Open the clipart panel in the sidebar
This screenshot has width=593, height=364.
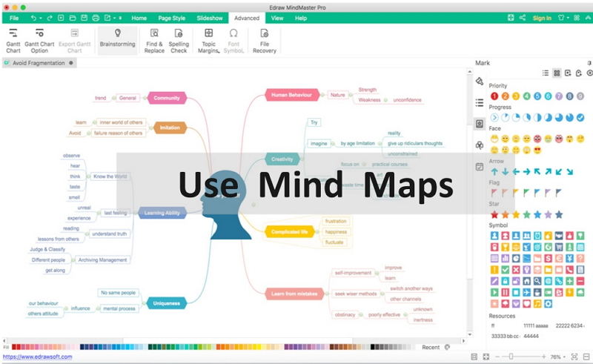click(x=480, y=145)
